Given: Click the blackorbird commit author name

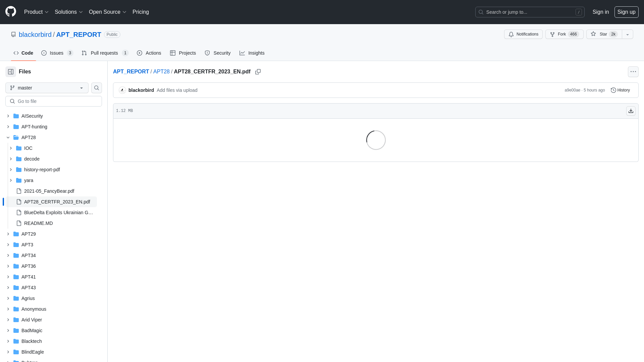Looking at the screenshot, I should [141, 90].
